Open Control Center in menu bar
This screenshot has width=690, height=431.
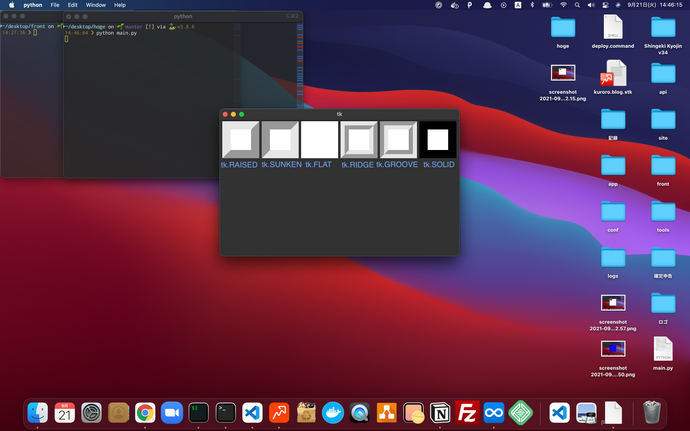point(605,5)
